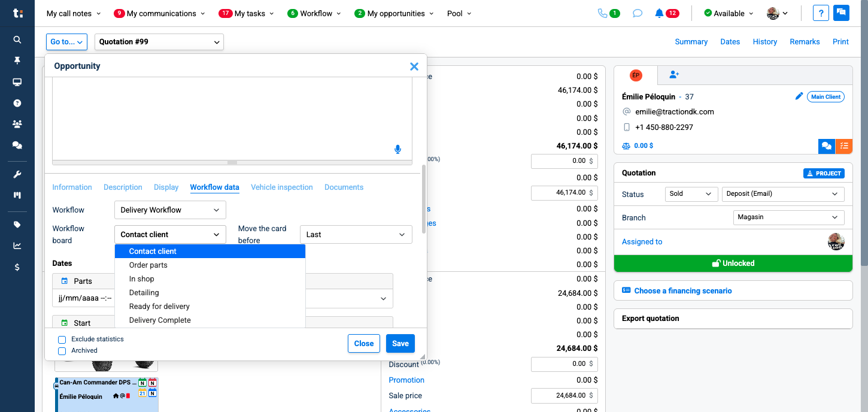
Task: Click the phone calls icon in header
Action: coord(602,13)
